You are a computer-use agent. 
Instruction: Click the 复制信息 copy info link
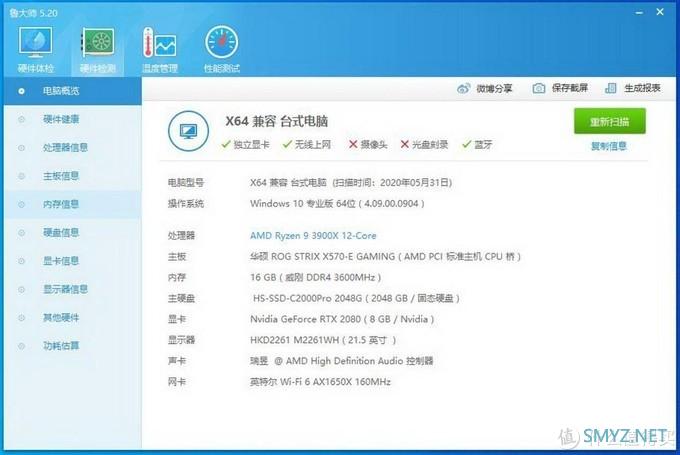tap(608, 146)
